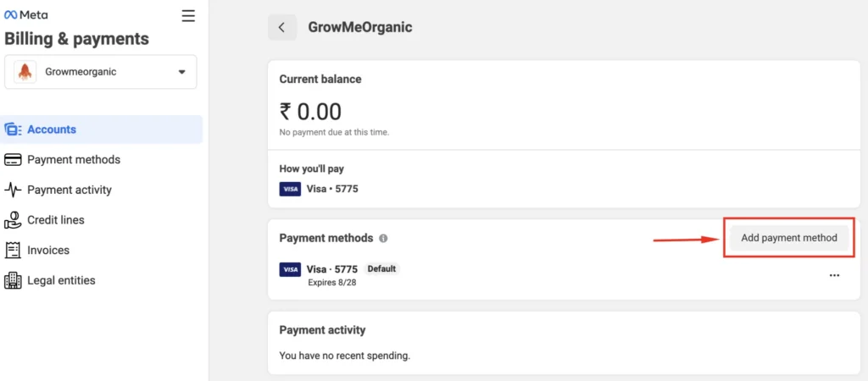
Task: Open the three-dot options for Visa 5775
Action: tap(834, 275)
